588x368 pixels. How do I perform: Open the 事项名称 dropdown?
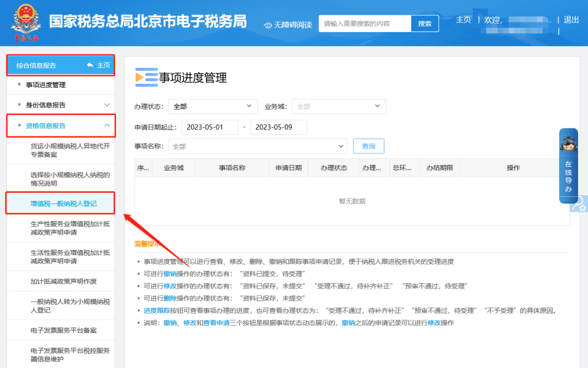pos(258,146)
